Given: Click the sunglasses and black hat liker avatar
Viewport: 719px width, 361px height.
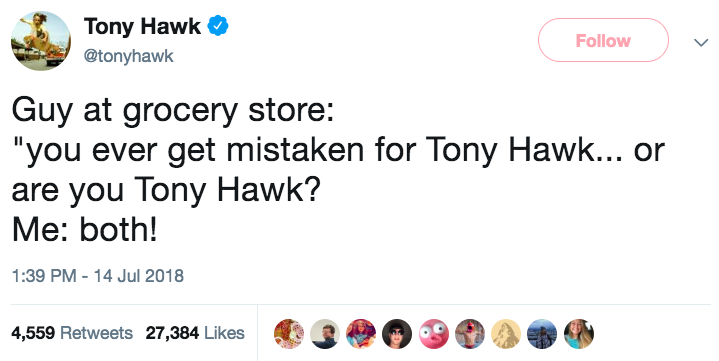Looking at the screenshot, I should coord(397,334).
